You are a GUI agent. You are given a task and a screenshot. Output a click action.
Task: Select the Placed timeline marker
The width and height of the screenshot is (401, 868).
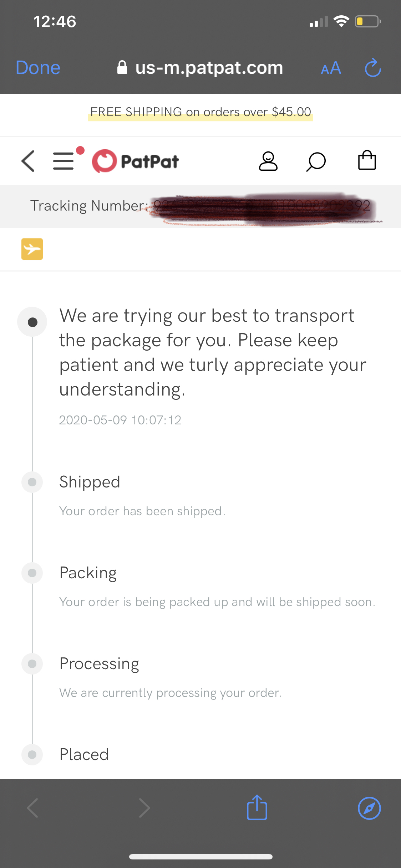(x=32, y=754)
